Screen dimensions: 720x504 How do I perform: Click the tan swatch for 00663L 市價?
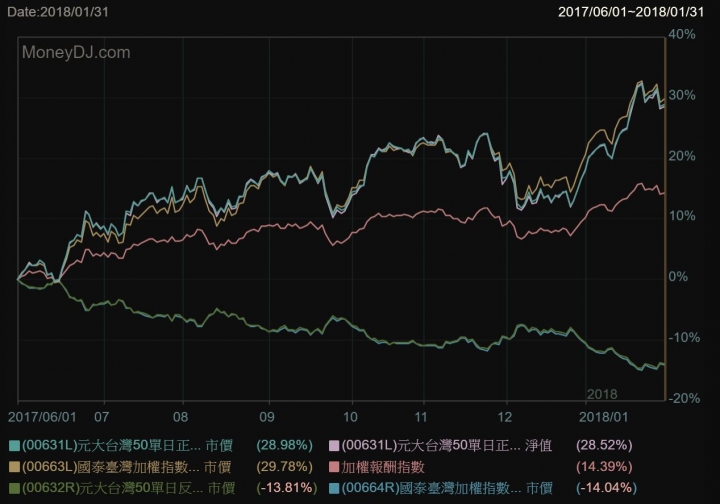click(x=14, y=467)
